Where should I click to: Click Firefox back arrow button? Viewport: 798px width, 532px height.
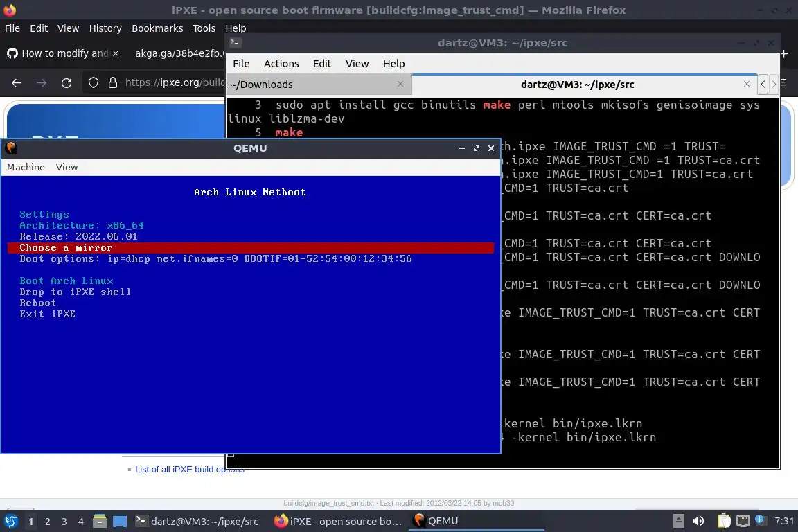[17, 83]
